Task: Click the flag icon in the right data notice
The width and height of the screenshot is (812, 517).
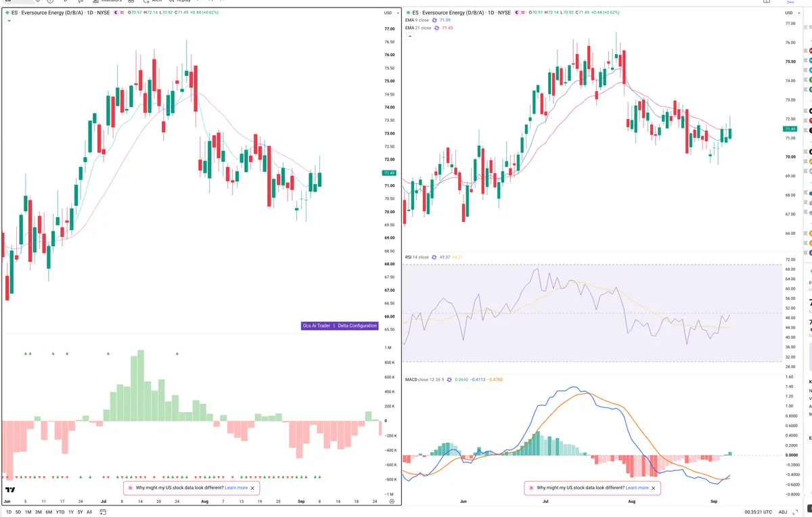Action: 531,487
